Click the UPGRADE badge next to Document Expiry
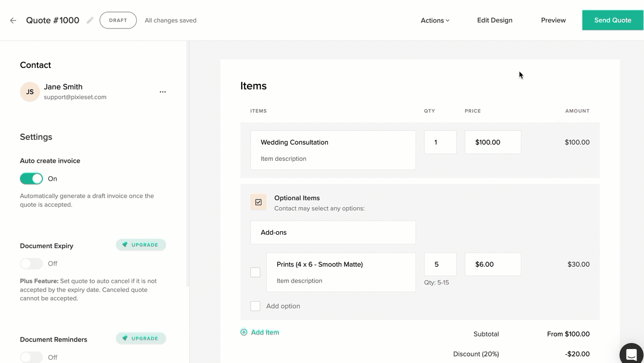 [141, 245]
